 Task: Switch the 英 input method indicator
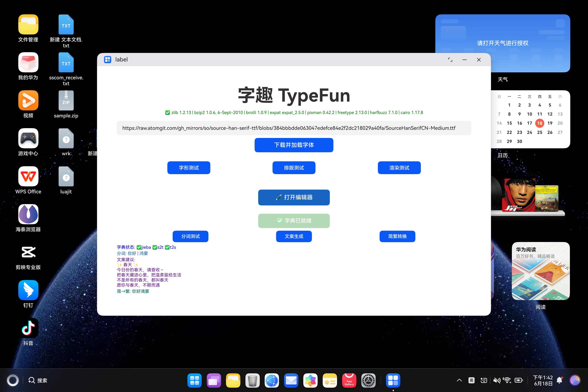pos(472,381)
